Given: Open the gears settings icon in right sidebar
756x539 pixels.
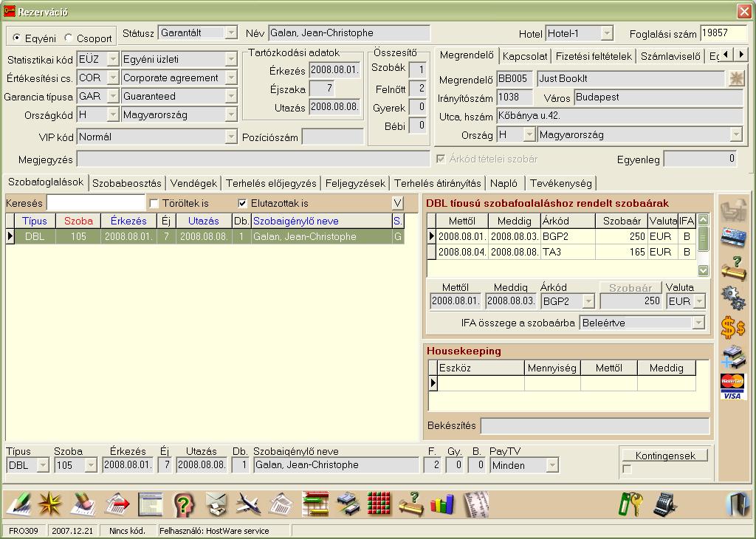Looking at the screenshot, I should coord(733,298).
